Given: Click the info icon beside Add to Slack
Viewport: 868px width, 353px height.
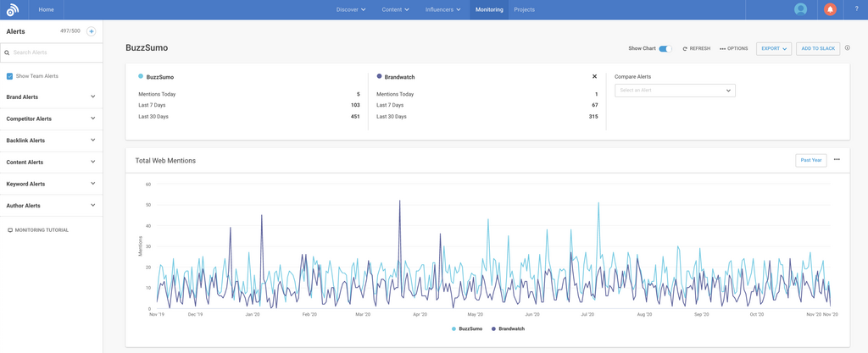Looking at the screenshot, I should coord(848,48).
